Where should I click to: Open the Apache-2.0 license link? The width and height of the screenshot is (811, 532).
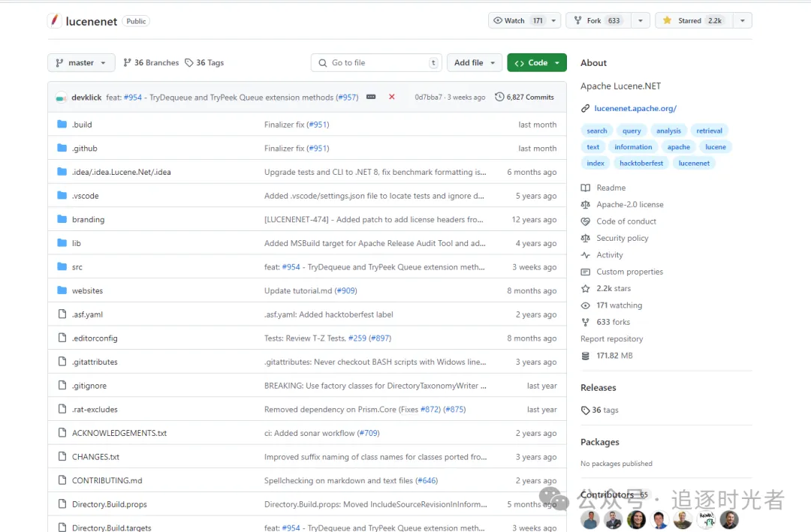(629, 204)
